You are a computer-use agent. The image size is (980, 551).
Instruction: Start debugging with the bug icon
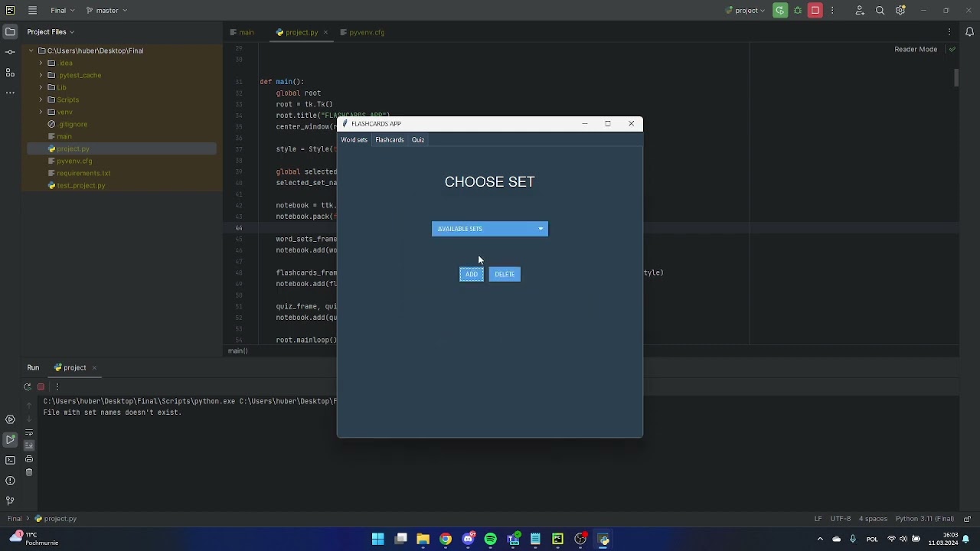click(798, 11)
